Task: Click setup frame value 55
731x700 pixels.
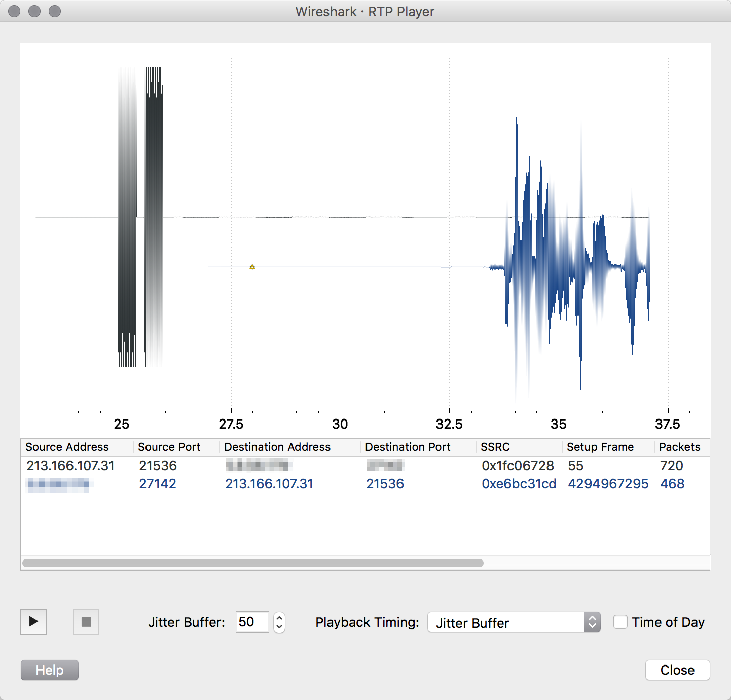Action: click(x=576, y=466)
